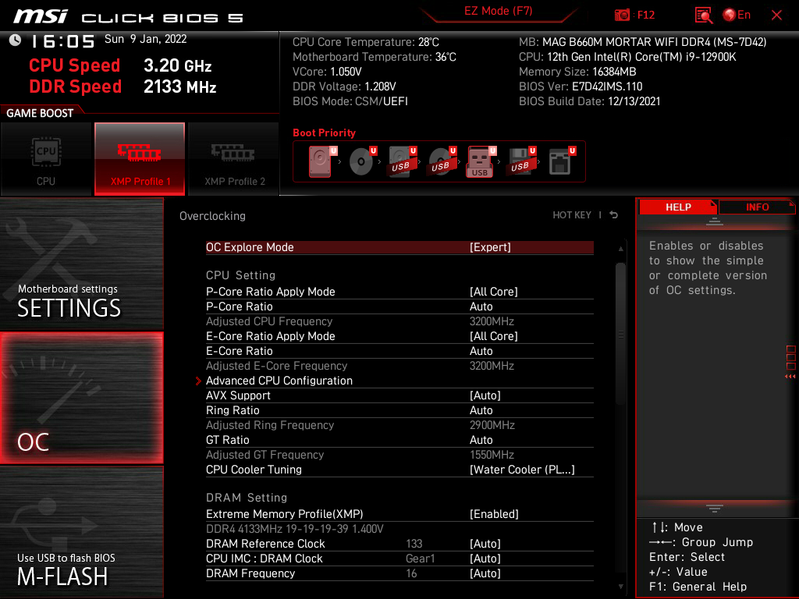Click the BIOS Ver E7D42IMS.110 text
The width and height of the screenshot is (799, 599).
580,87
